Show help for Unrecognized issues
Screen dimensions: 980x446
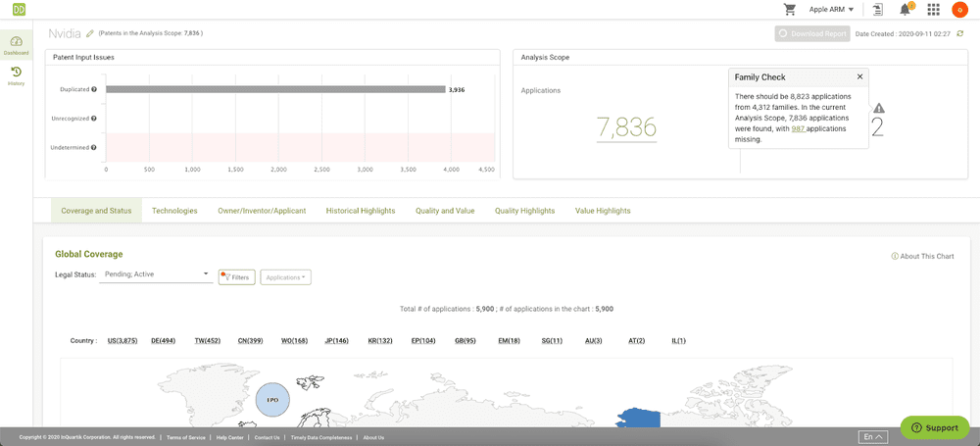94,119
